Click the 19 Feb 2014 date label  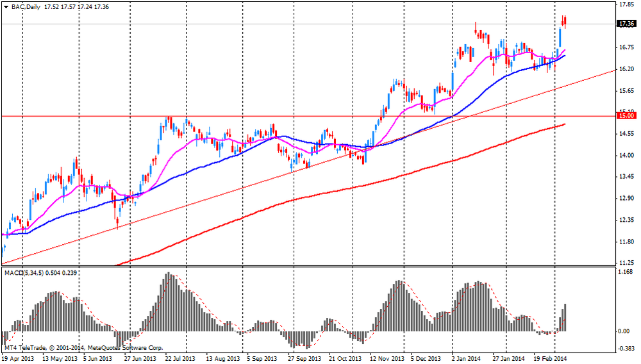coord(550,359)
